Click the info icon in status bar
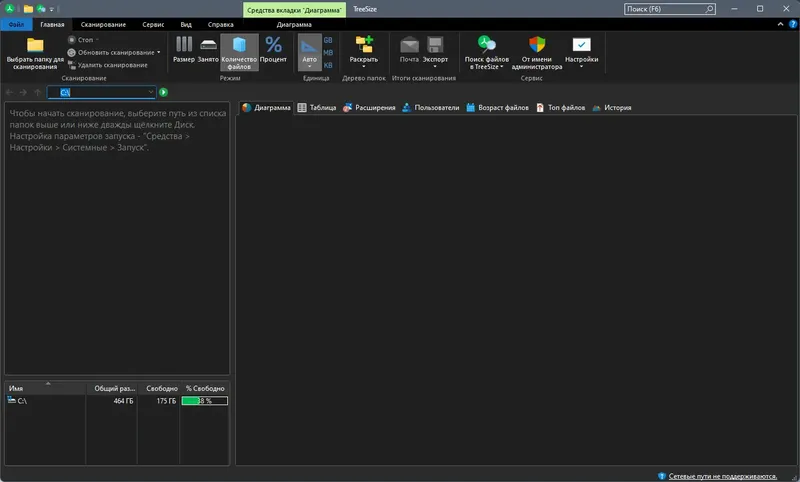This screenshot has height=482, width=800. 662,476
